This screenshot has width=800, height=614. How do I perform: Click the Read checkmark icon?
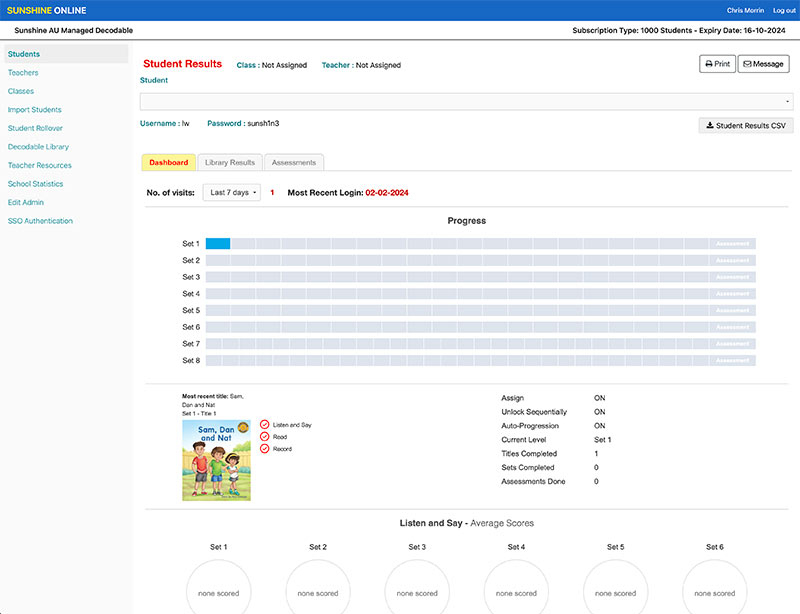264,437
